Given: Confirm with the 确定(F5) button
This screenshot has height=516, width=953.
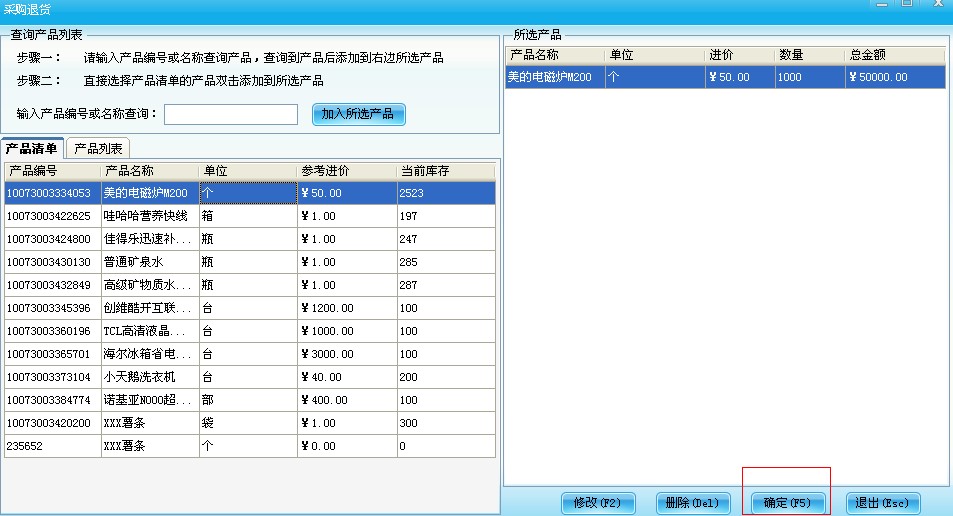Looking at the screenshot, I should pyautogui.click(x=786, y=503).
